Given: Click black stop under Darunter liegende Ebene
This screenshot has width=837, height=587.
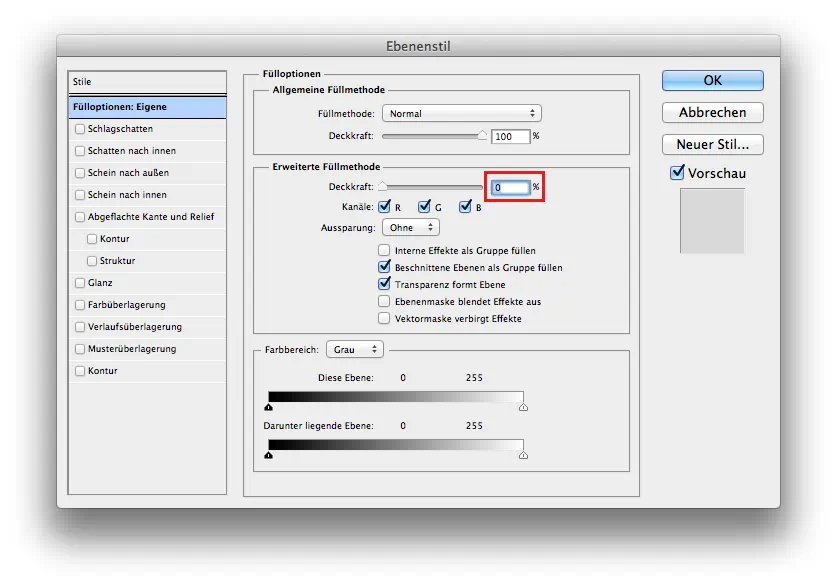Looking at the screenshot, I should pyautogui.click(x=269, y=454).
